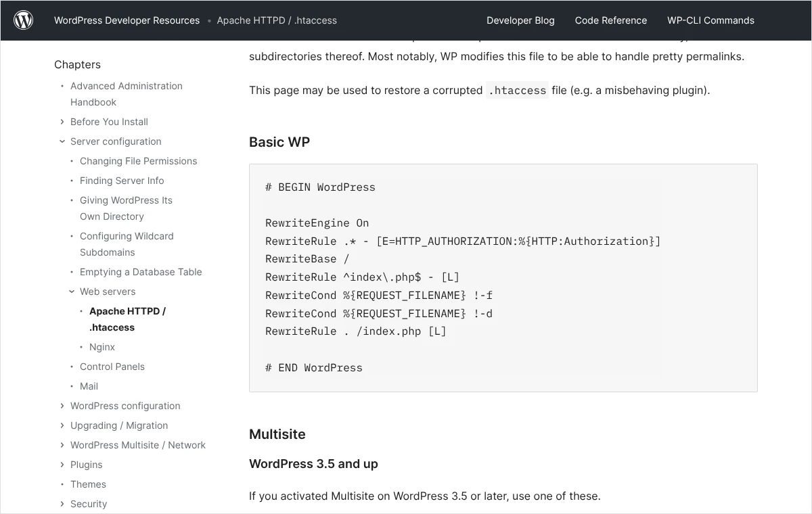Open Giving WordPress Its Own Directory
This screenshot has width=812, height=514.
click(x=126, y=208)
